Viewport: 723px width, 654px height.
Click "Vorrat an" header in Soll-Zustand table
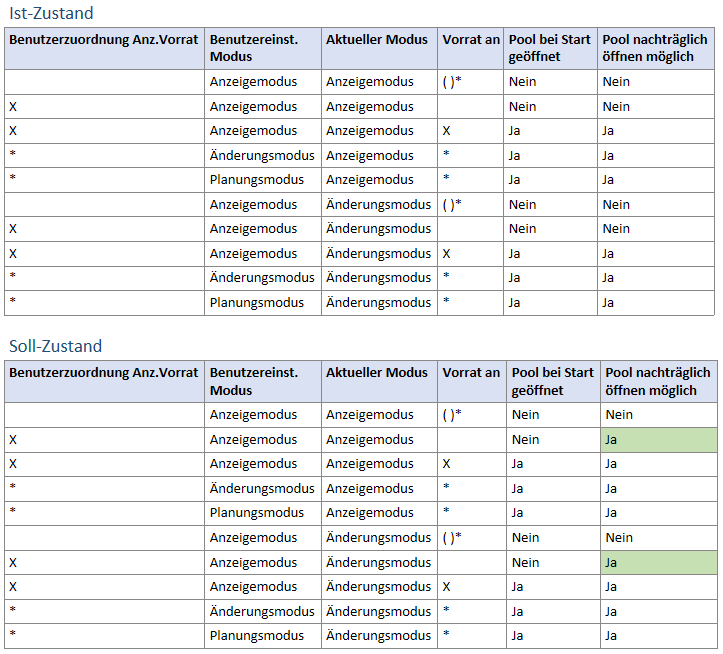pos(471,373)
